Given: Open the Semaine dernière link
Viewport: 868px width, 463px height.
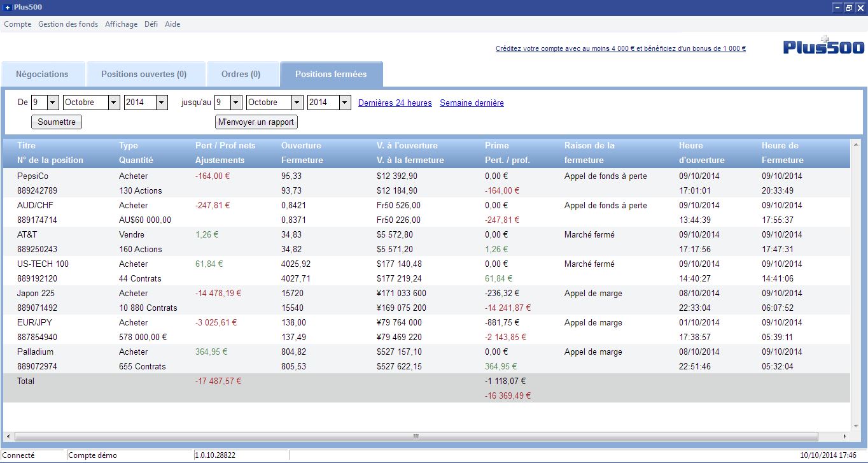Looking at the screenshot, I should coord(472,103).
